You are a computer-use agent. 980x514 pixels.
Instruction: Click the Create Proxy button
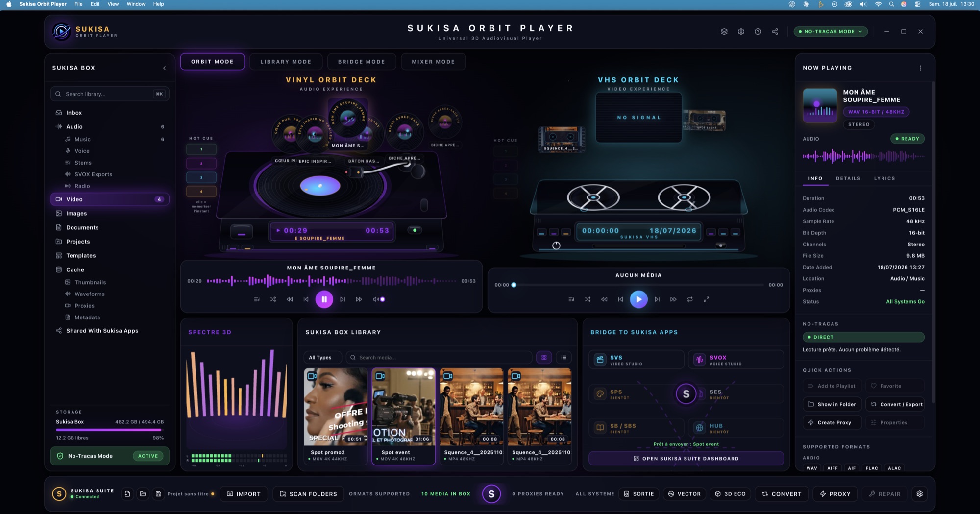(x=832, y=423)
